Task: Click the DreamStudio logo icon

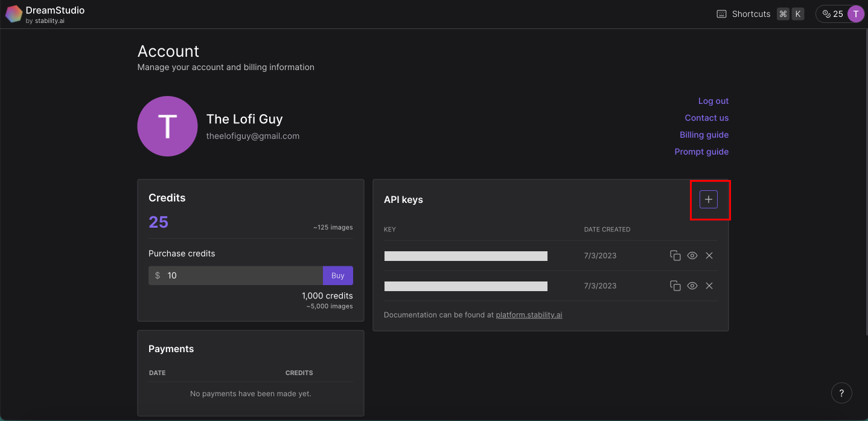Action: [14, 14]
